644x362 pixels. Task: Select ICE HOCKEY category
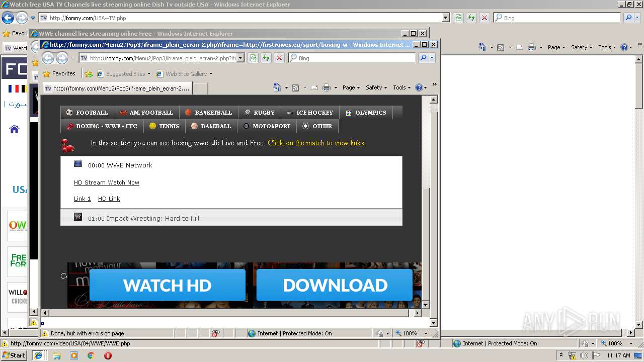click(310, 113)
